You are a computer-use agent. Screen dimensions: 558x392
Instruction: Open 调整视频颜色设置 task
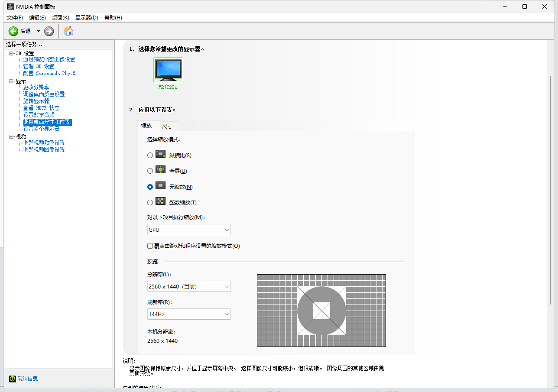coord(44,143)
